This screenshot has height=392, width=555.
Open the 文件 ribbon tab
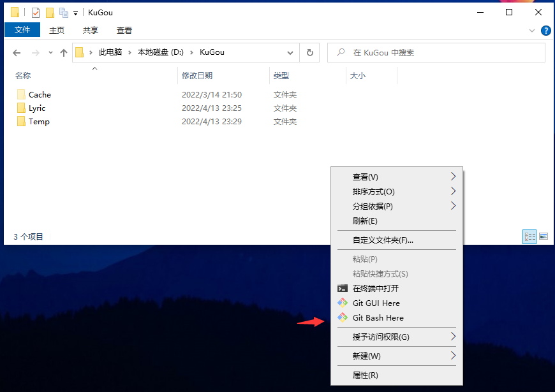[22, 30]
